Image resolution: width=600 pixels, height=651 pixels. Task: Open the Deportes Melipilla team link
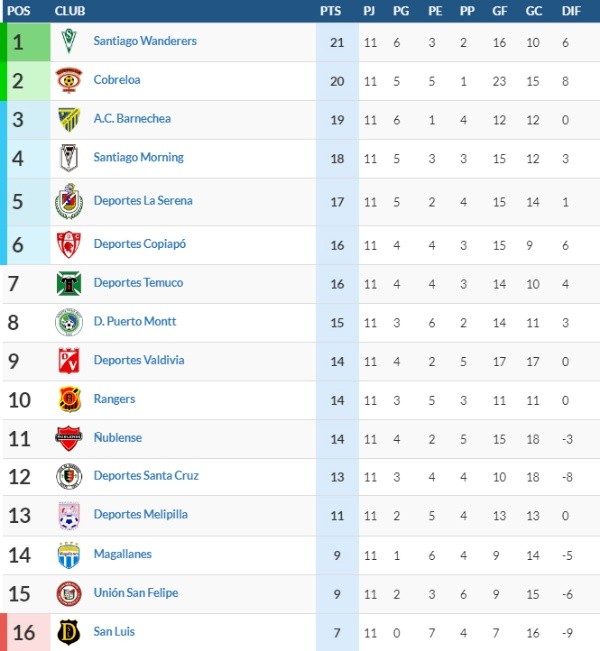(x=140, y=514)
